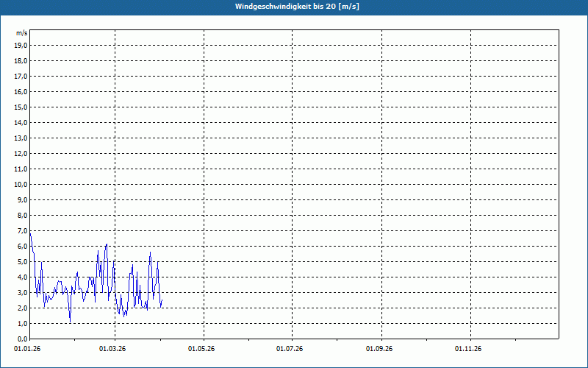Select the 01.03.26 date label
588x368 pixels.
pos(112,349)
